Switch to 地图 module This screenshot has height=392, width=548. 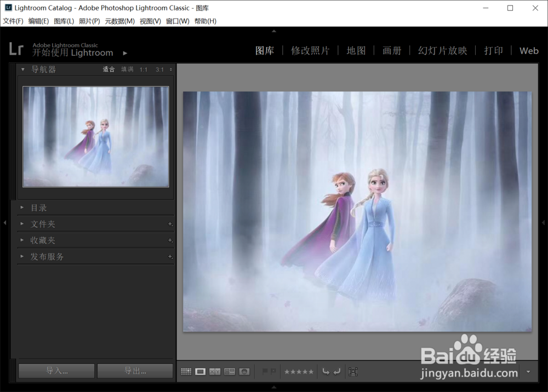pyautogui.click(x=356, y=51)
